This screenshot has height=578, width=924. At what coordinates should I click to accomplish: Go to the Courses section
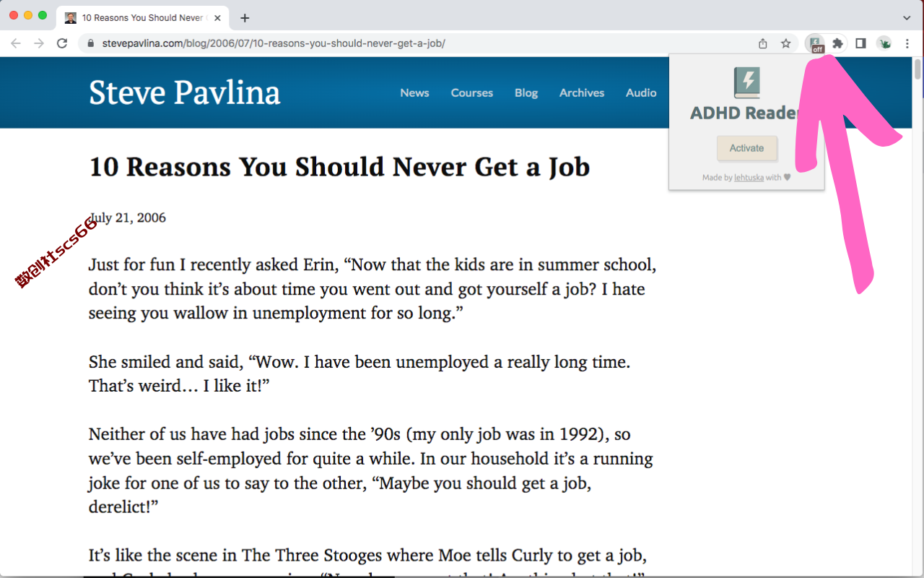click(x=472, y=92)
